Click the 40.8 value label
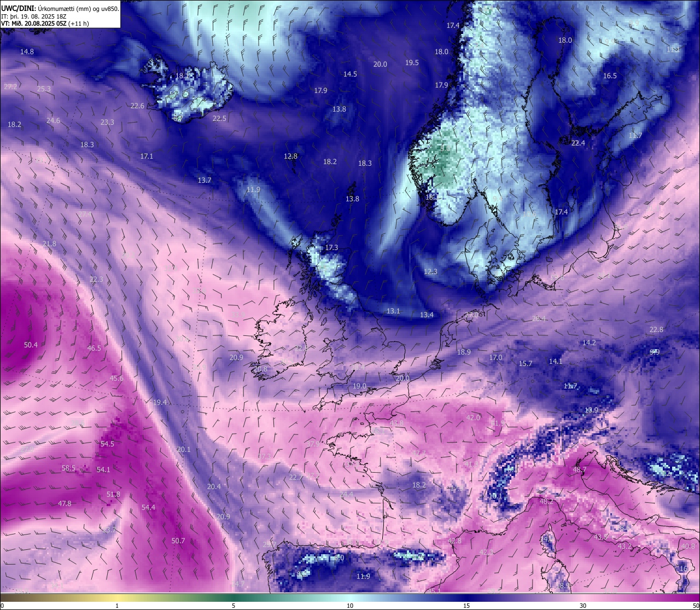The width and height of the screenshot is (700, 610). [687, 547]
